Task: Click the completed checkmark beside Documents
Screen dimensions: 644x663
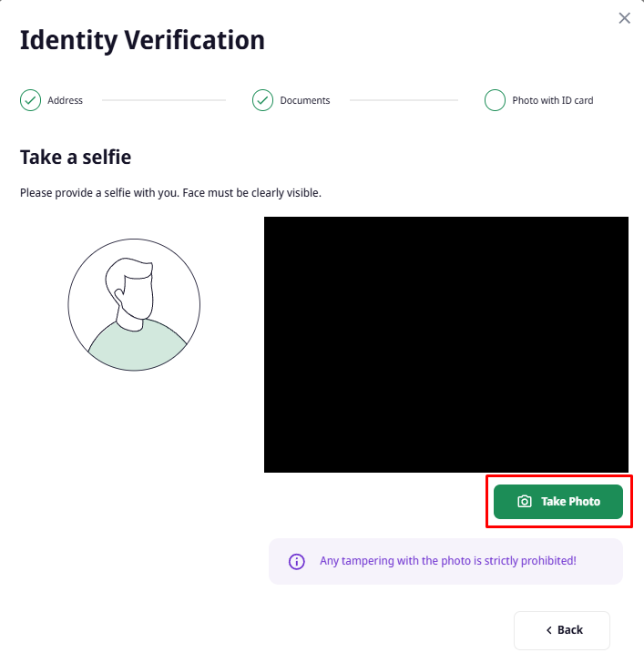Action: (x=262, y=100)
